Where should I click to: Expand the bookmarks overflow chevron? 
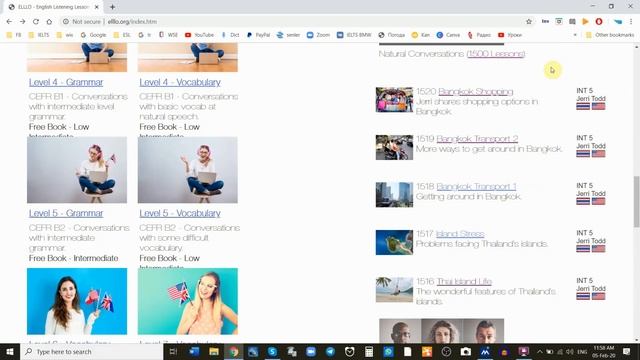tap(575, 35)
